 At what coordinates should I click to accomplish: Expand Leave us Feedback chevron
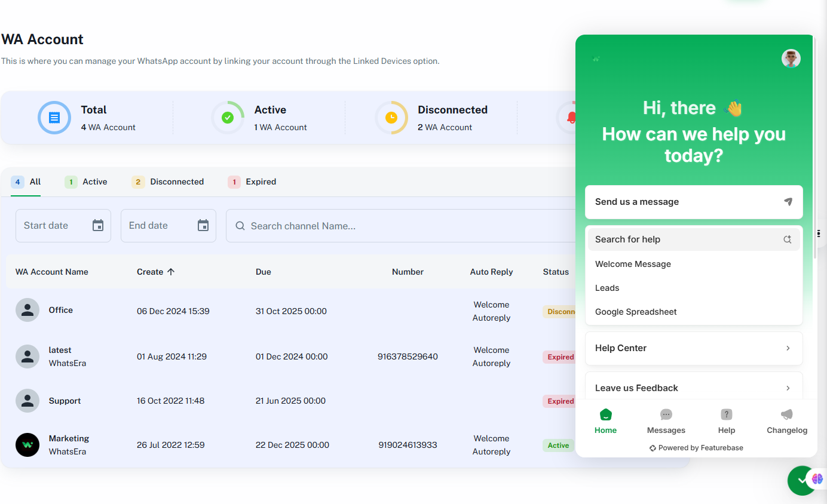coord(788,388)
